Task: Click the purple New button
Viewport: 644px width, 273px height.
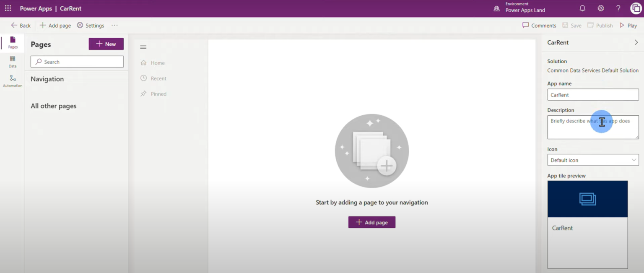Action: pyautogui.click(x=106, y=44)
